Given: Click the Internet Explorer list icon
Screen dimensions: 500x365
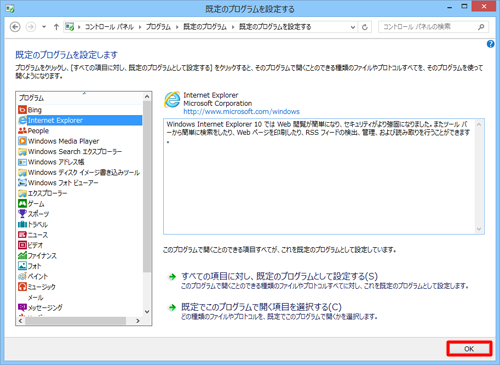Looking at the screenshot, I should [x=22, y=120].
